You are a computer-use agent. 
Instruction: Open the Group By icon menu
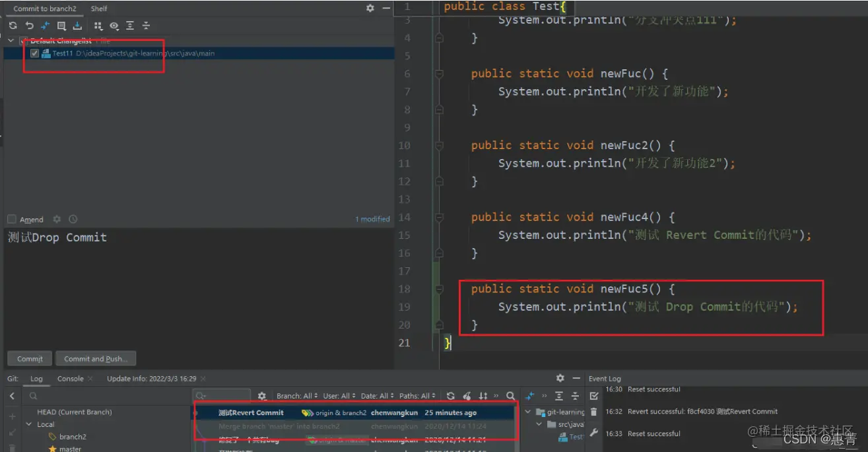[98, 26]
